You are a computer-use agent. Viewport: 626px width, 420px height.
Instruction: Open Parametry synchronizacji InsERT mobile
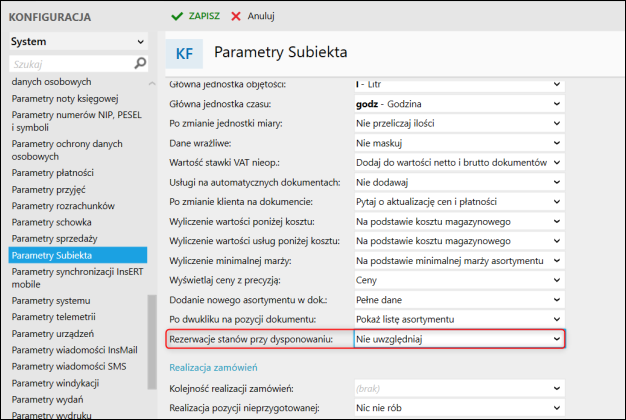click(77, 278)
